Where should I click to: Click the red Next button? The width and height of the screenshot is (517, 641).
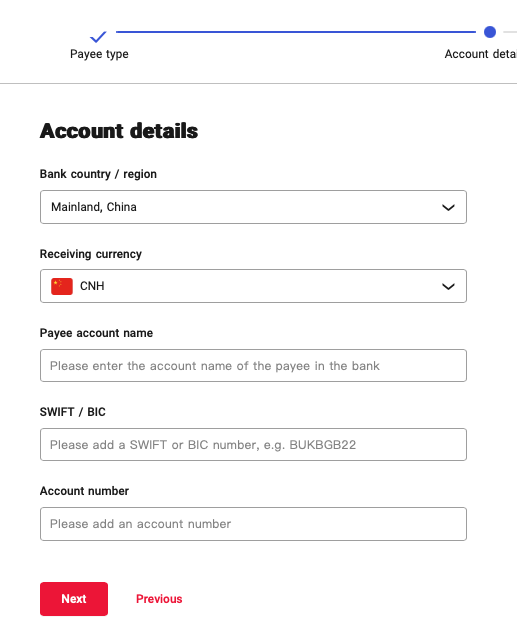click(x=74, y=599)
